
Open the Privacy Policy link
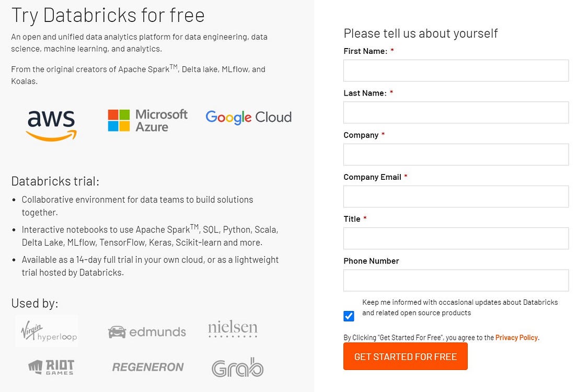click(516, 338)
